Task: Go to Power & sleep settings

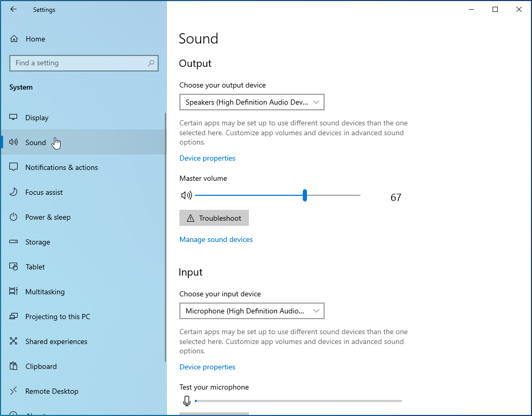Action: click(x=48, y=217)
